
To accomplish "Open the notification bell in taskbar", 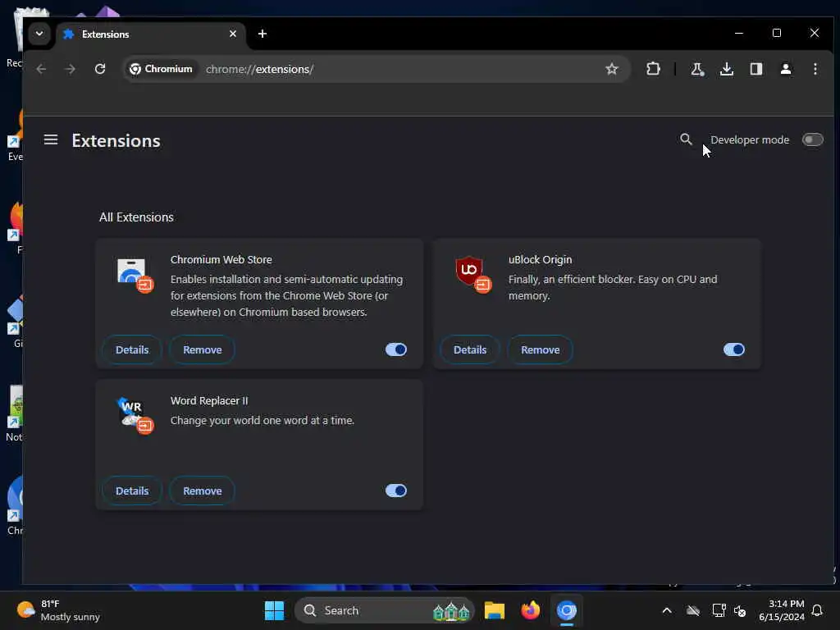I will point(817,610).
